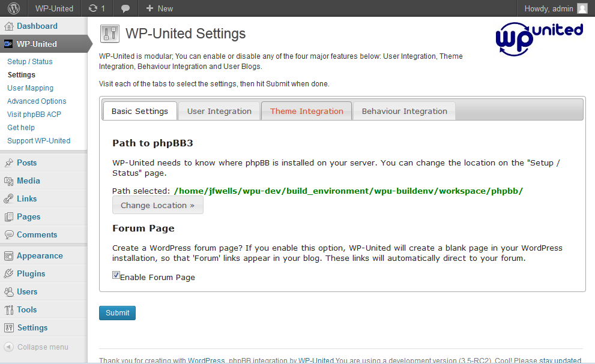The height and width of the screenshot is (364, 595).
Task: Open the Behaviour Integration tab
Action: click(405, 111)
